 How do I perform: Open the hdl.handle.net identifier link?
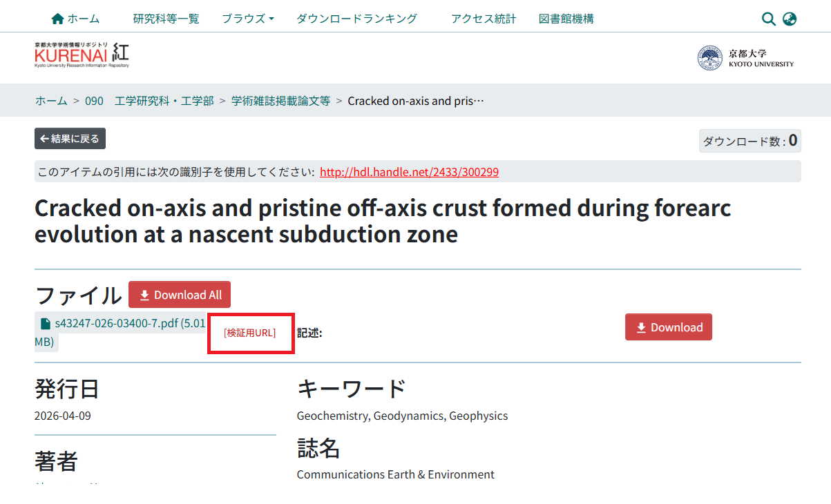409,172
